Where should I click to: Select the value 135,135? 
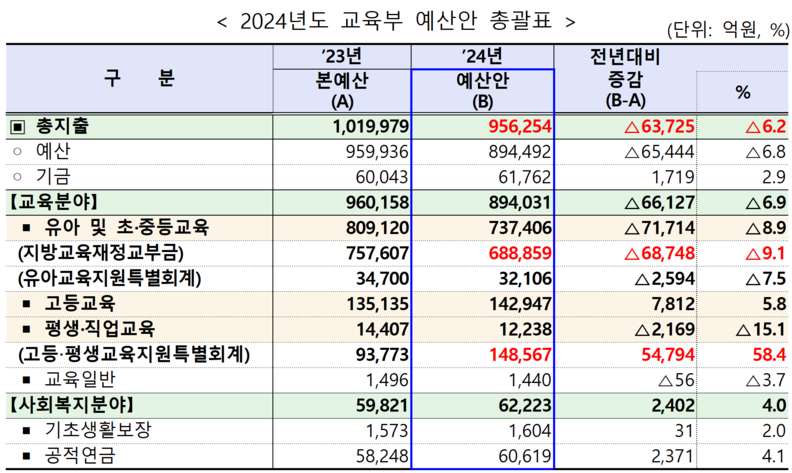(x=377, y=304)
